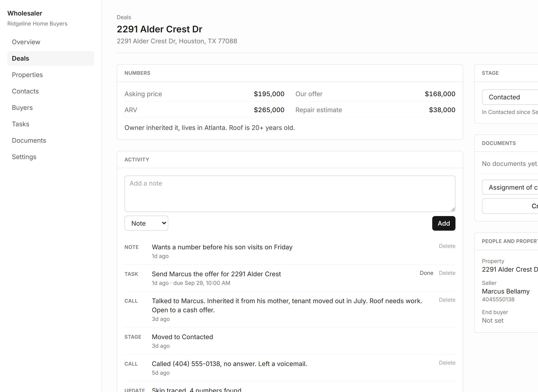The width and height of the screenshot is (538, 392).
Task: Click the note area resize handle
Action: click(453, 209)
